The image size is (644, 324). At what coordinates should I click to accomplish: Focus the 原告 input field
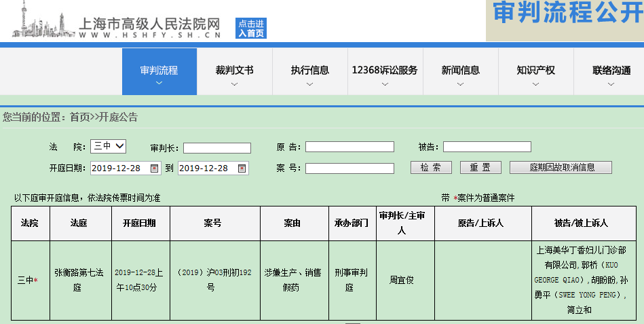[x=349, y=147]
